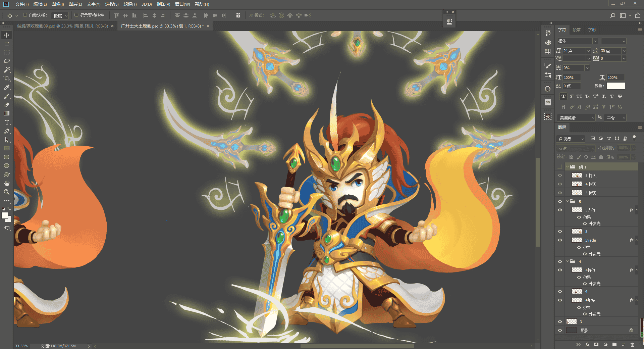644x349 pixels.
Task: Toggle visibility of layer 5jiachi
Action: pos(560,240)
